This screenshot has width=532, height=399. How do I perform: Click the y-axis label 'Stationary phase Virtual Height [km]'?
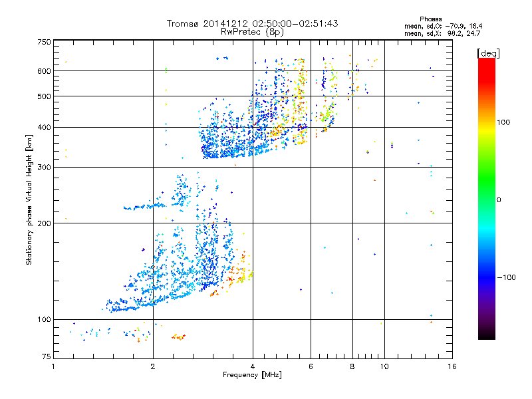[x=29, y=199]
